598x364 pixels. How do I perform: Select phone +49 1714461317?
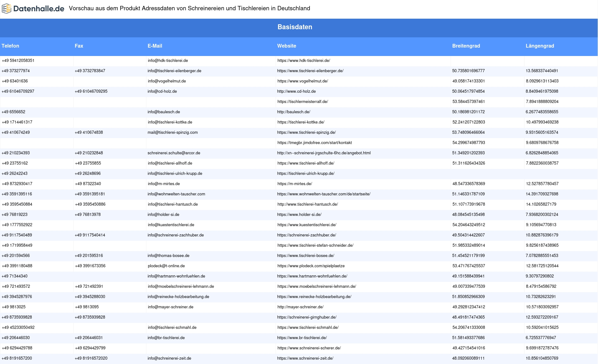(17, 122)
